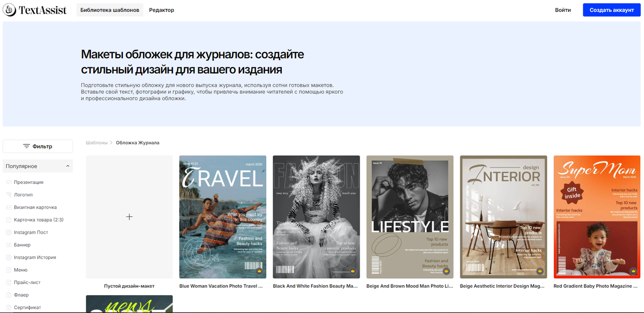Open the Instagram История label
The height and width of the screenshot is (313, 644).
[35, 257]
